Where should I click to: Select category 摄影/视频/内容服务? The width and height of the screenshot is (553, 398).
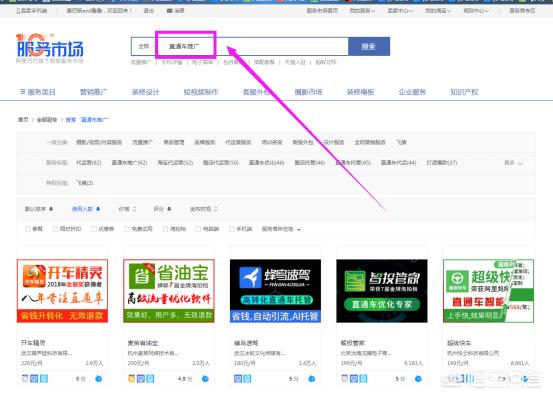coord(99,142)
